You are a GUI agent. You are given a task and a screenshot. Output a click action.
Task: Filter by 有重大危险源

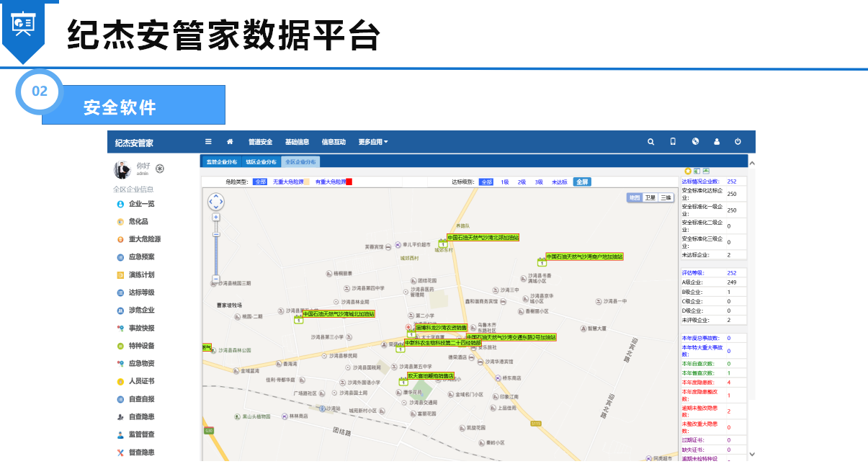click(330, 182)
